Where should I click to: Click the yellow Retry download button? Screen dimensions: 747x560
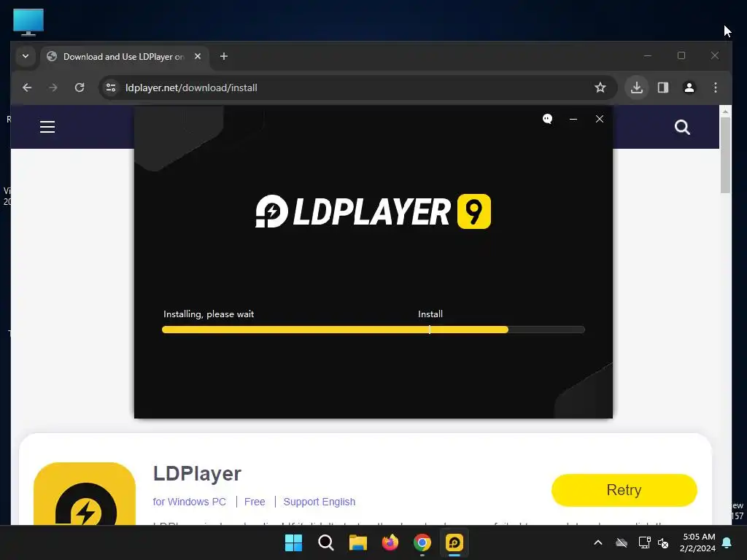coord(624,490)
